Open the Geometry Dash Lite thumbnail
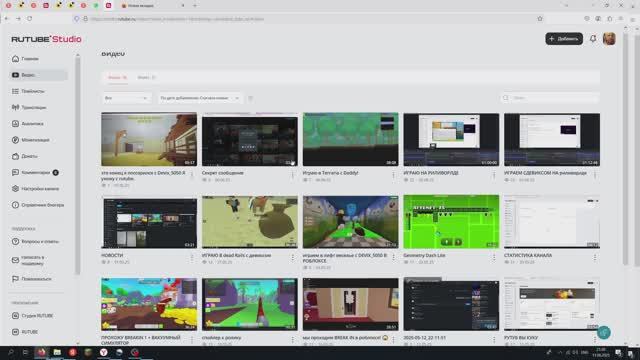The width and height of the screenshot is (640, 360). click(x=451, y=222)
